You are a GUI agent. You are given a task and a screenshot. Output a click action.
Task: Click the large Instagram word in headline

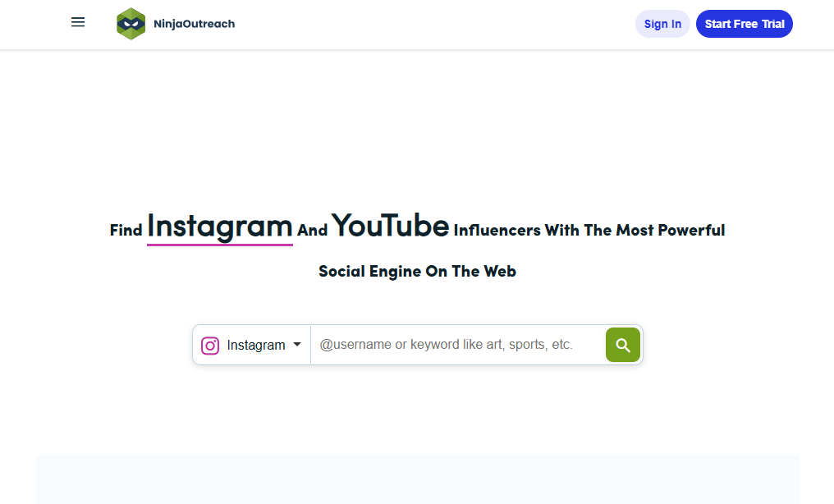219,226
